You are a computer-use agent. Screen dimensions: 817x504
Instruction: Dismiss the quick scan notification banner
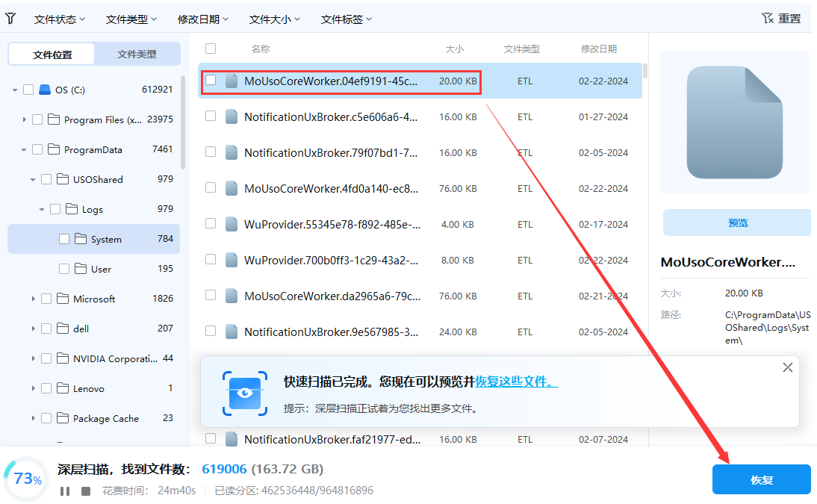[x=787, y=367]
